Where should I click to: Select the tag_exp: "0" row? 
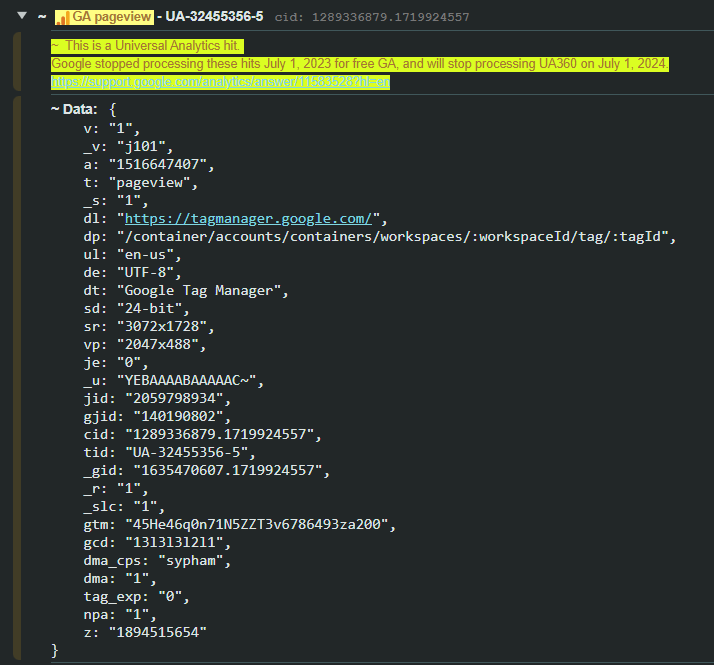coord(137,597)
